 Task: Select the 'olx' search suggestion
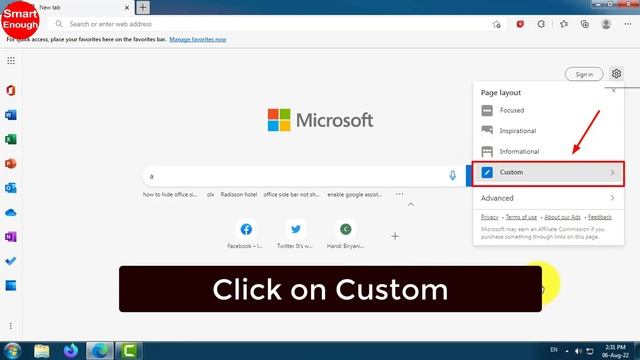pos(210,195)
